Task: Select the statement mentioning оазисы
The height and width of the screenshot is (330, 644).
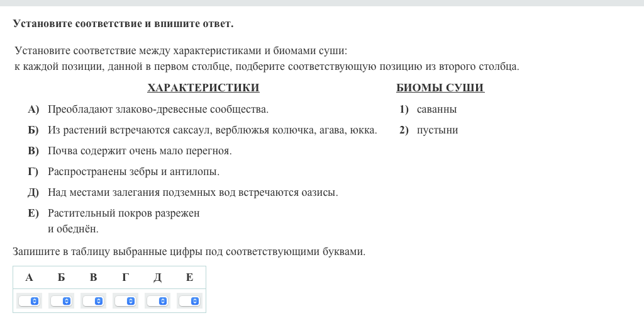Action: click(192, 193)
